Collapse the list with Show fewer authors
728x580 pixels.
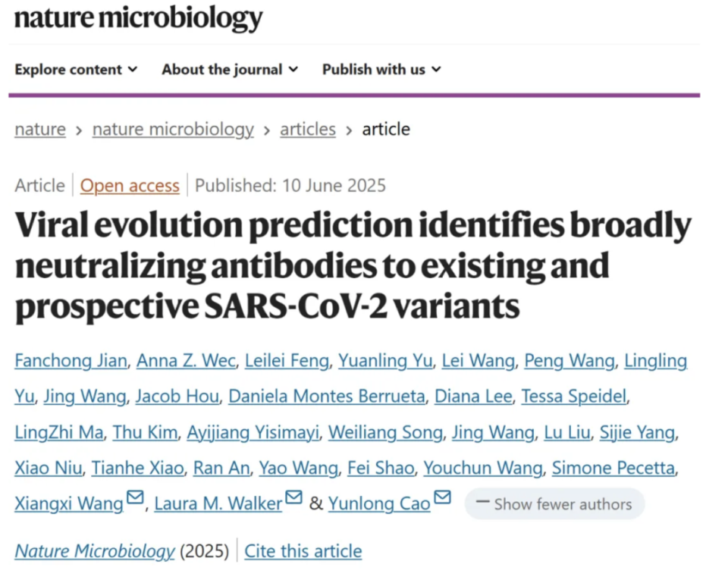point(554,504)
